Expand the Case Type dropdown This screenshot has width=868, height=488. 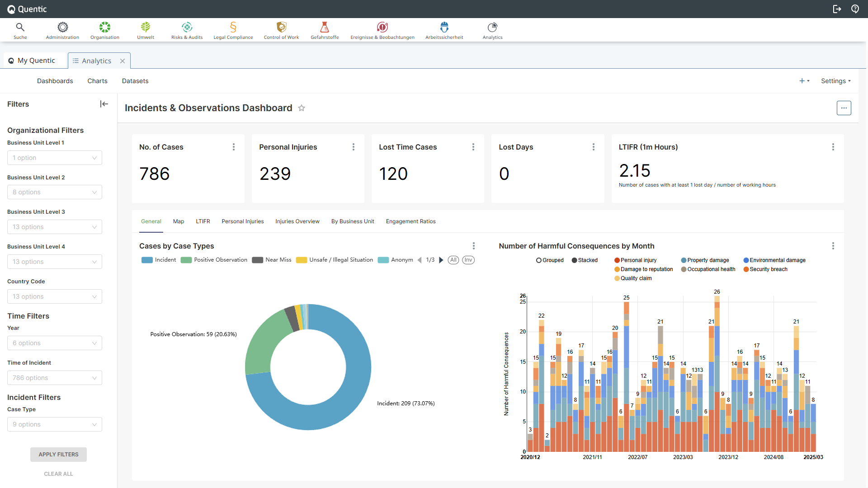click(55, 424)
